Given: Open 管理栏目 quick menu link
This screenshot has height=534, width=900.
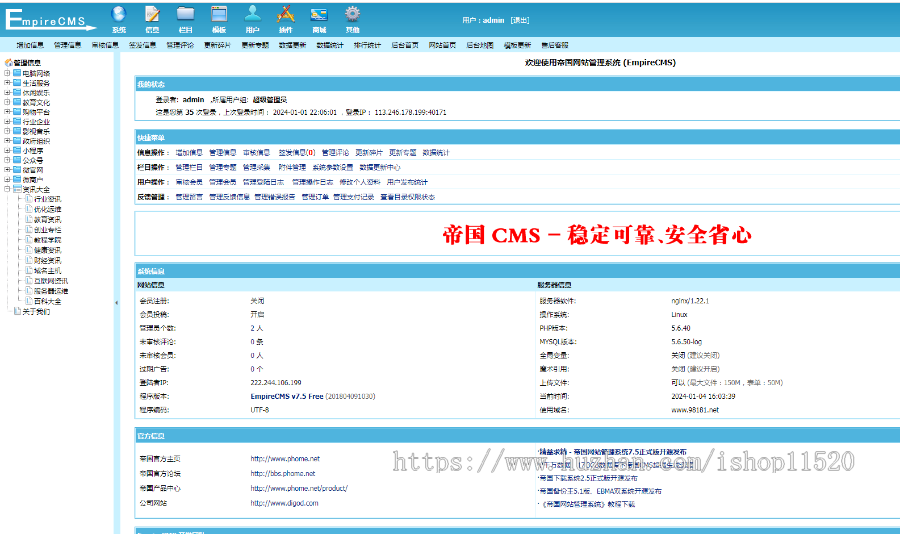Looking at the screenshot, I should (189, 168).
